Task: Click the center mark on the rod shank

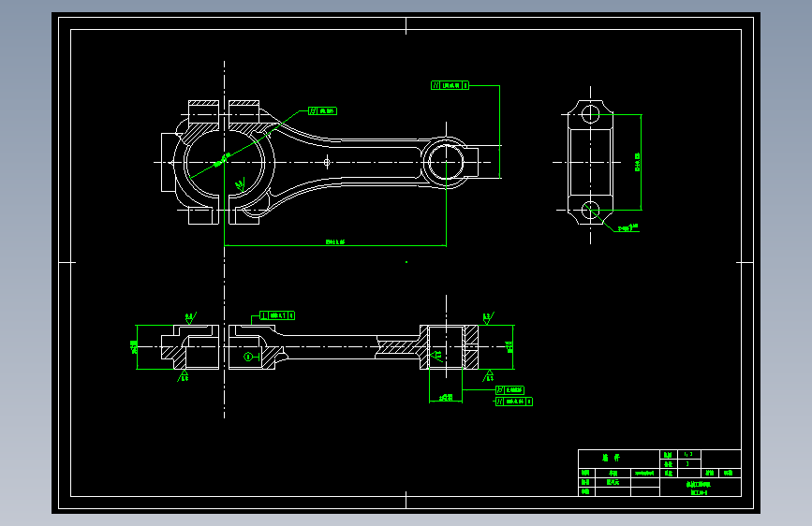Action: (x=327, y=162)
